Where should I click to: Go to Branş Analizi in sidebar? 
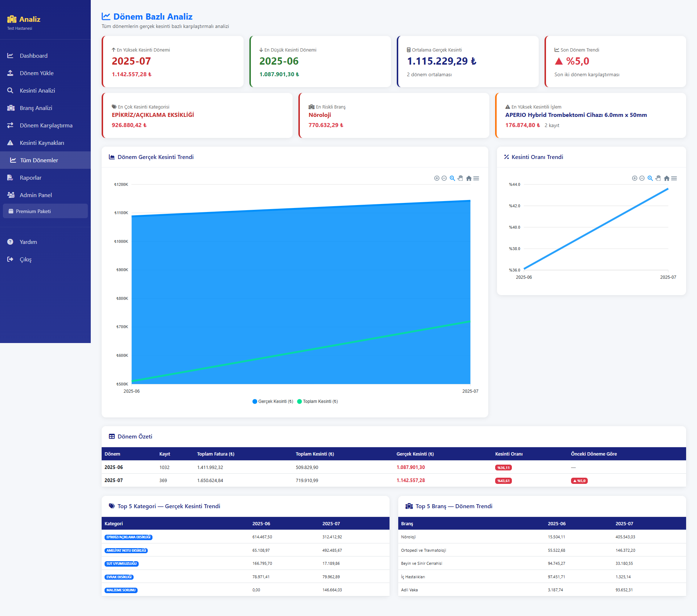(36, 108)
